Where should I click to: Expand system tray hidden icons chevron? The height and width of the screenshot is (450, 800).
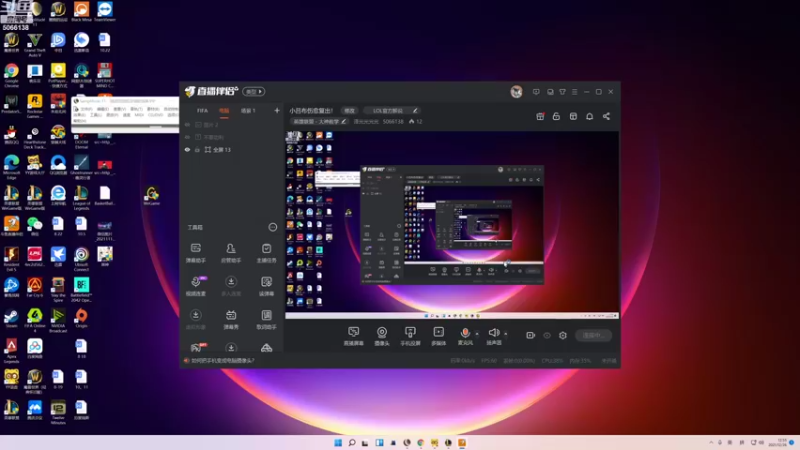(711, 442)
